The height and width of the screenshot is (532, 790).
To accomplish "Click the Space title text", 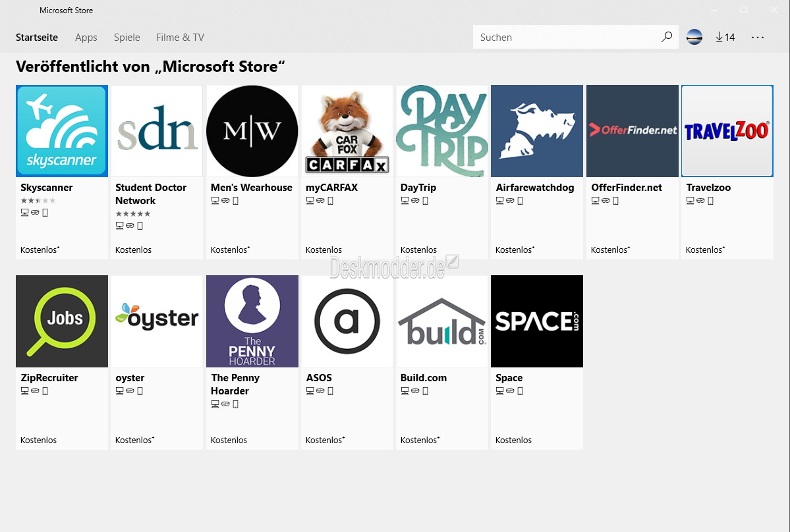I will (509, 377).
